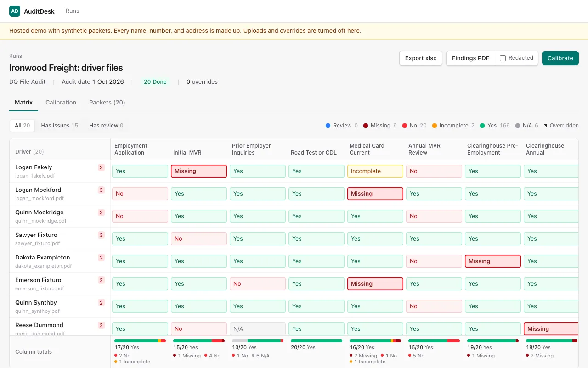Open Quinn Synthby's No Annual MVR Review cell
This screenshot has width=588, height=368.
pos(434,306)
